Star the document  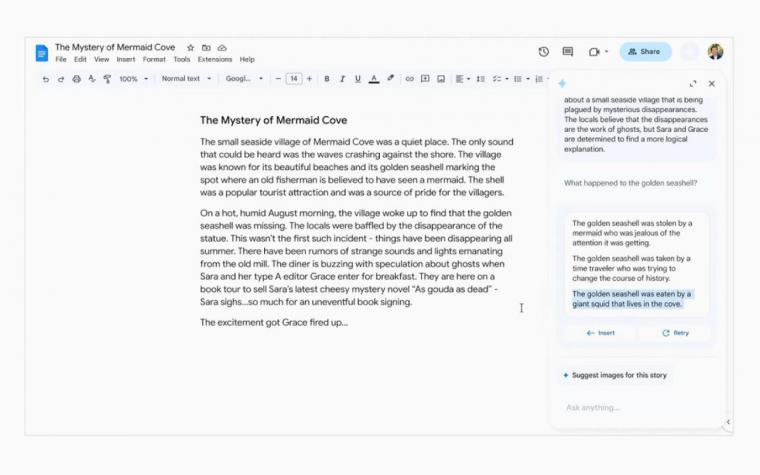coord(190,48)
